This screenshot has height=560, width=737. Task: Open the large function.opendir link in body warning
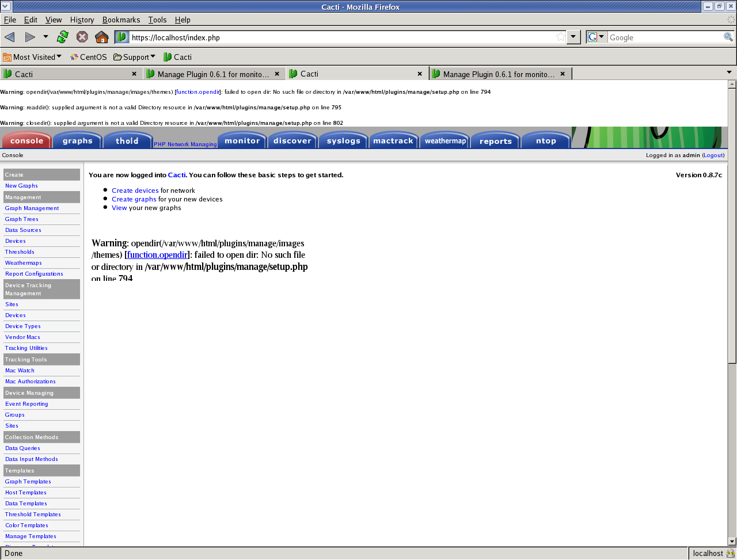pyautogui.click(x=157, y=255)
